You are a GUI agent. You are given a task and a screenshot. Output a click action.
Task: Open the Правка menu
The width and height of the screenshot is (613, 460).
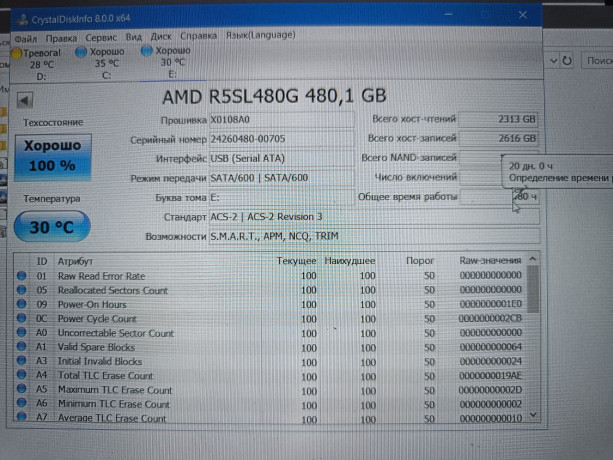coord(61,38)
